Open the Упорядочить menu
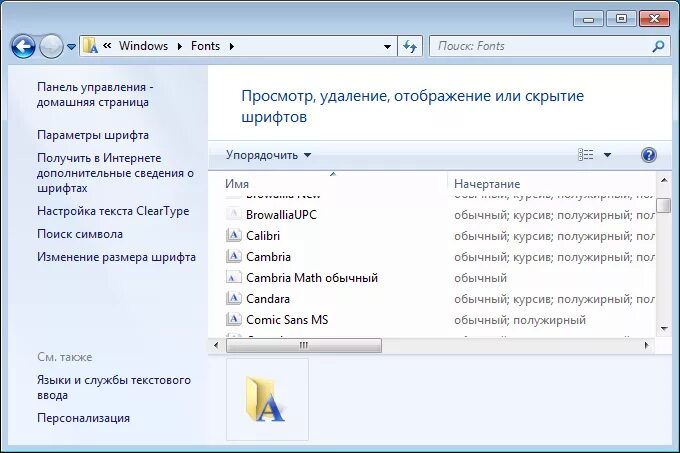The width and height of the screenshot is (680, 453). coord(268,155)
